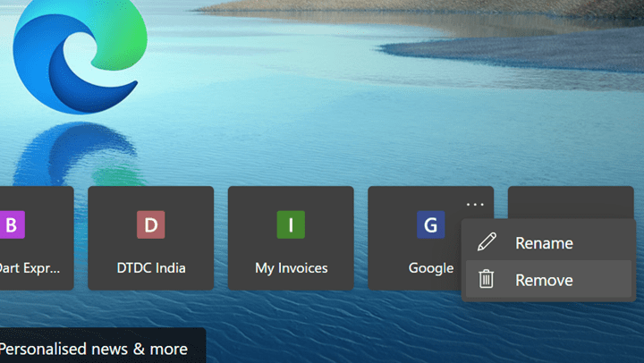The width and height of the screenshot is (644, 363).
Task: Click the trash icon next to Remove
Action: [x=486, y=279]
